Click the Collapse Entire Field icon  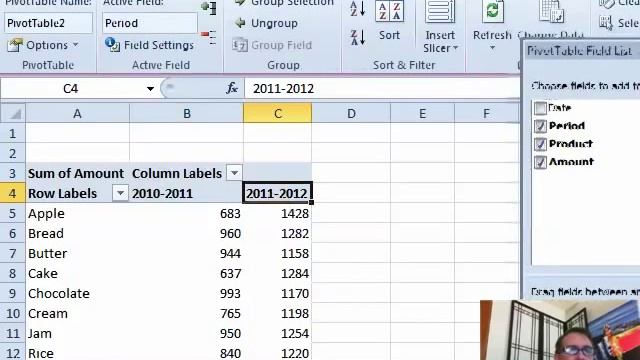click(x=209, y=37)
